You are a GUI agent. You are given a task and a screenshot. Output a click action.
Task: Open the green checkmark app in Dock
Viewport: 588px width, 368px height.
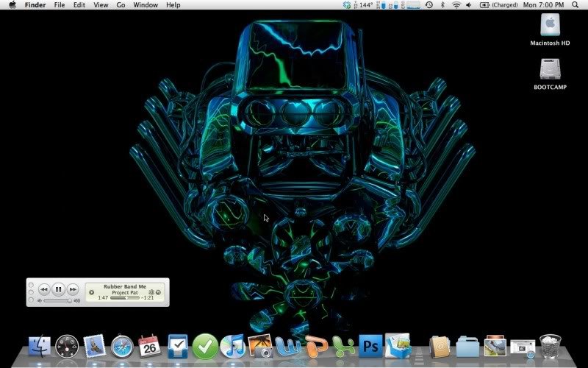tap(205, 346)
